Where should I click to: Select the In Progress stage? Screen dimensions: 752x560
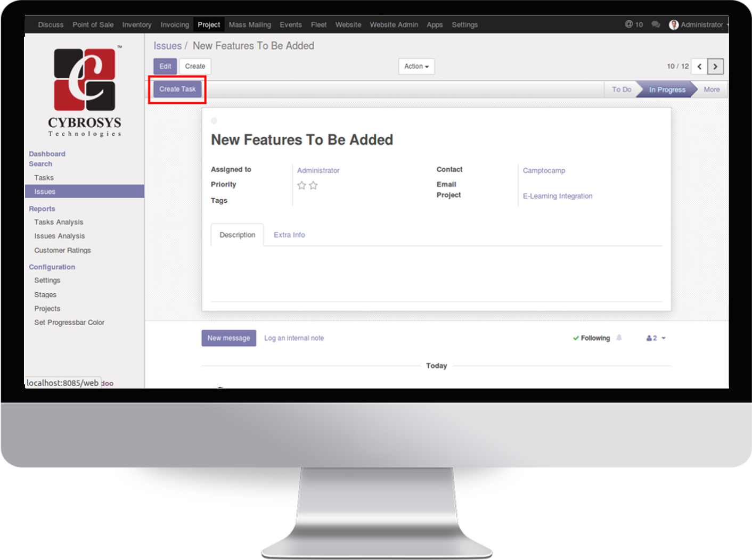(x=667, y=89)
